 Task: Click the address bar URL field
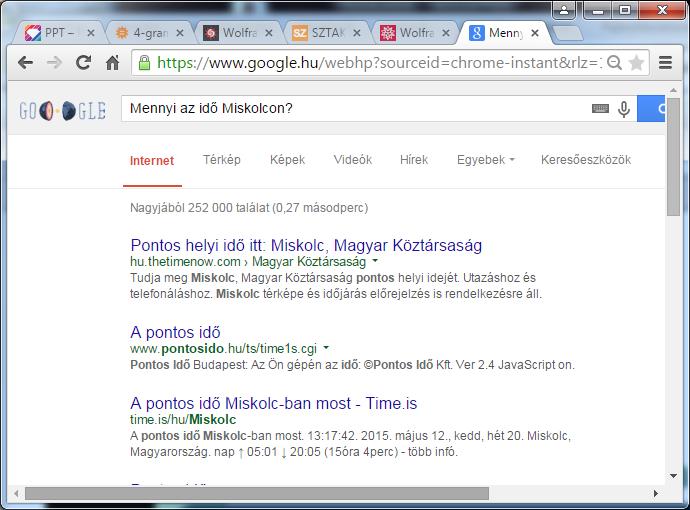click(x=378, y=63)
